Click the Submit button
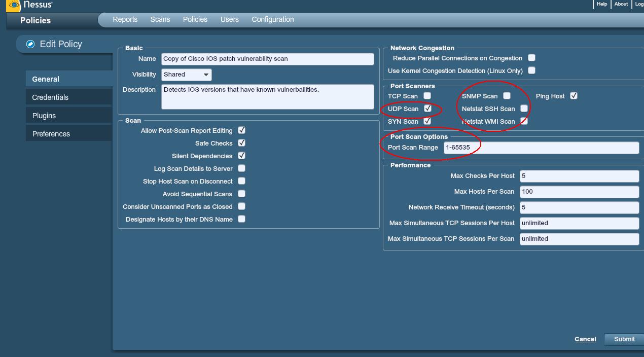The height and width of the screenshot is (357, 644). pos(624,339)
